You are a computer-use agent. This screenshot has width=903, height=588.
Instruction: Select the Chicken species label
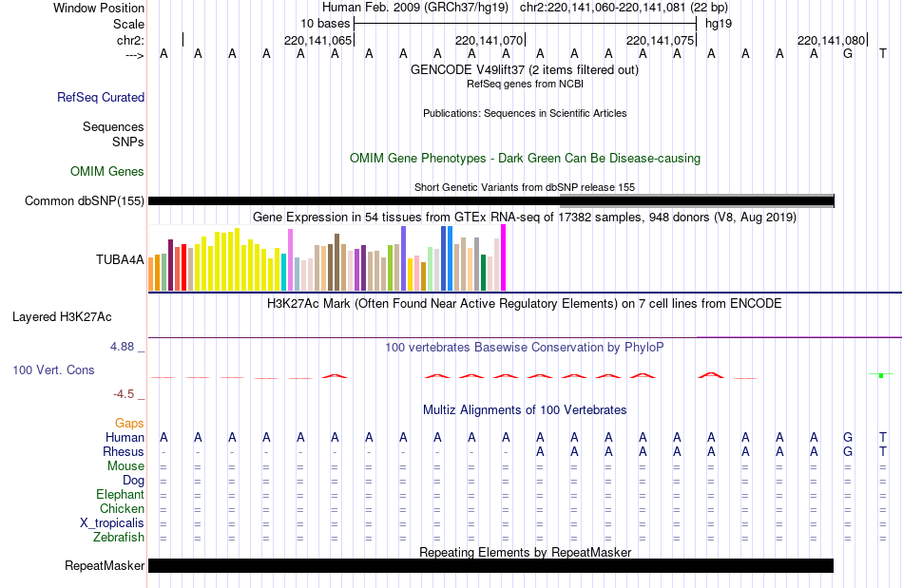click(122, 508)
